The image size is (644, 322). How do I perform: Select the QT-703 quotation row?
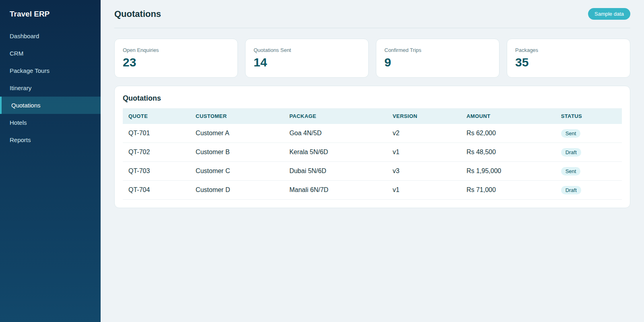click(372, 171)
